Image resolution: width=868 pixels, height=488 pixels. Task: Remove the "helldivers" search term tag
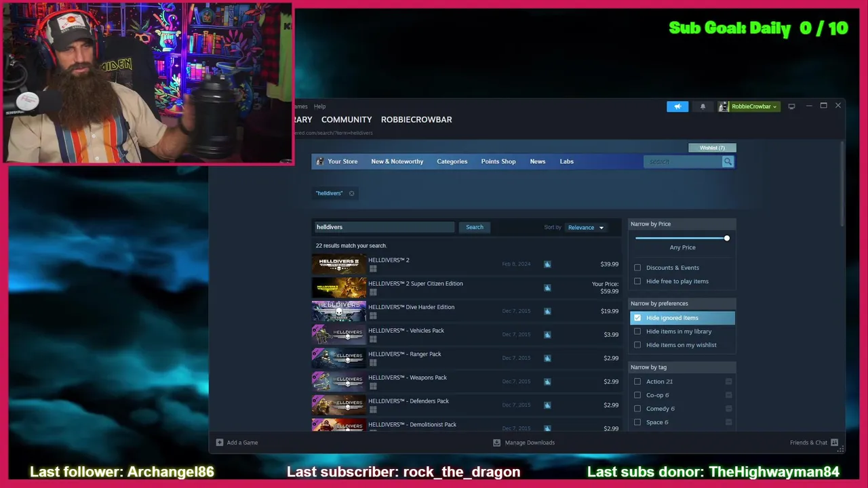[351, 193]
